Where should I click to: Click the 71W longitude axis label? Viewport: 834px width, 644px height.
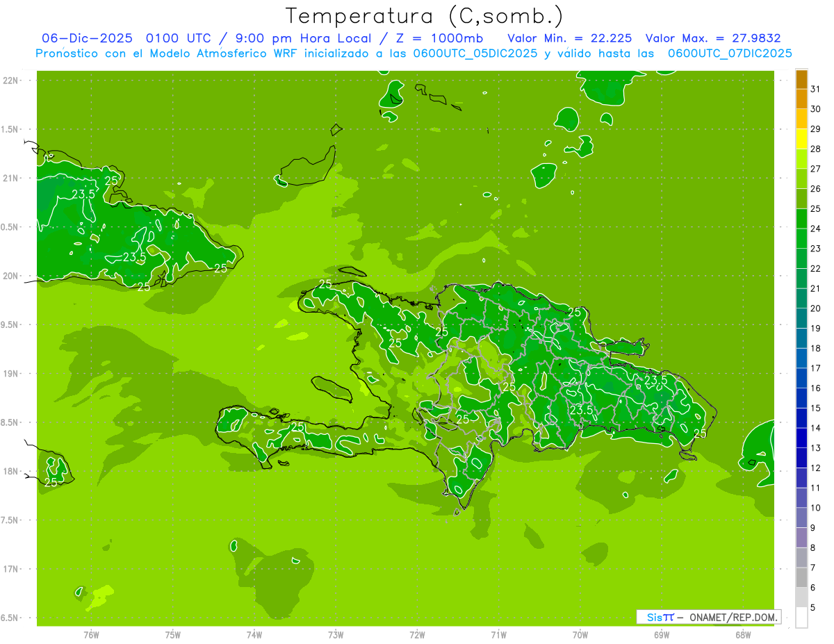[498, 635]
